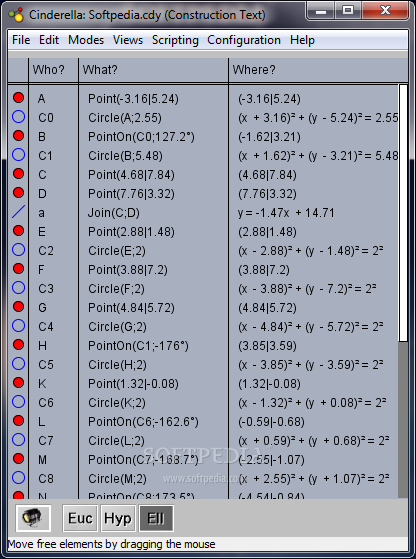Open the Modes menu
The height and width of the screenshot is (559, 416).
[x=86, y=40]
